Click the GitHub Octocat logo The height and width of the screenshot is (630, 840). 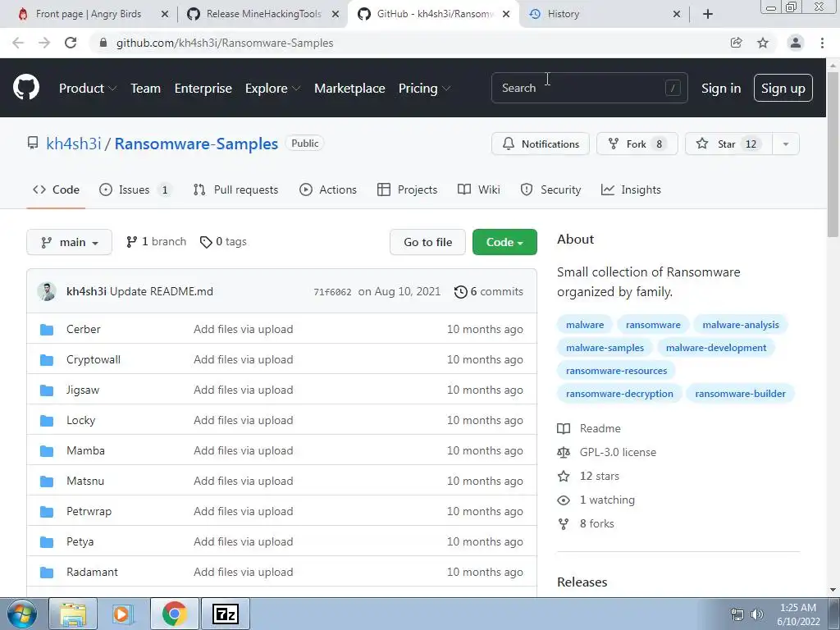pyautogui.click(x=25, y=87)
